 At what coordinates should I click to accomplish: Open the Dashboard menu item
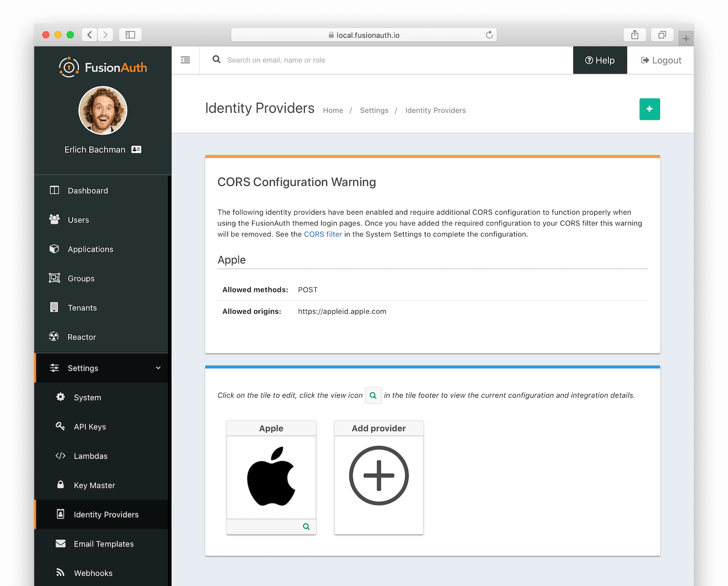(x=101, y=190)
